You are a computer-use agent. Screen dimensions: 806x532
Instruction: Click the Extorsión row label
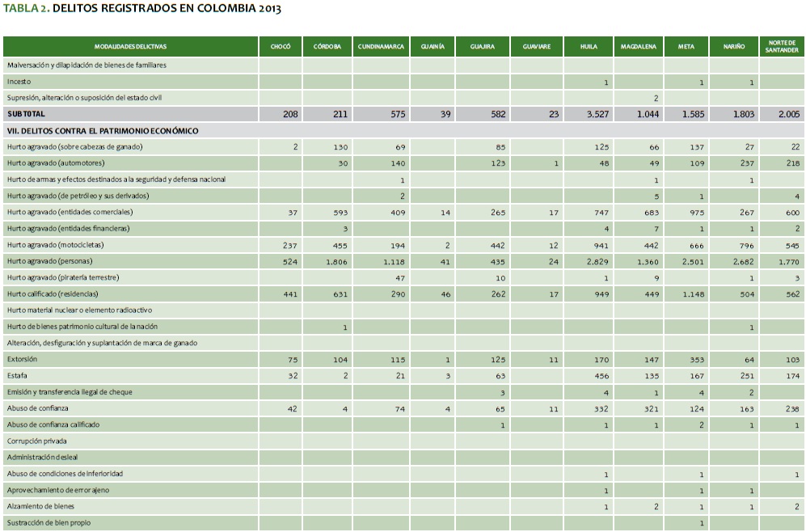pos(22,359)
